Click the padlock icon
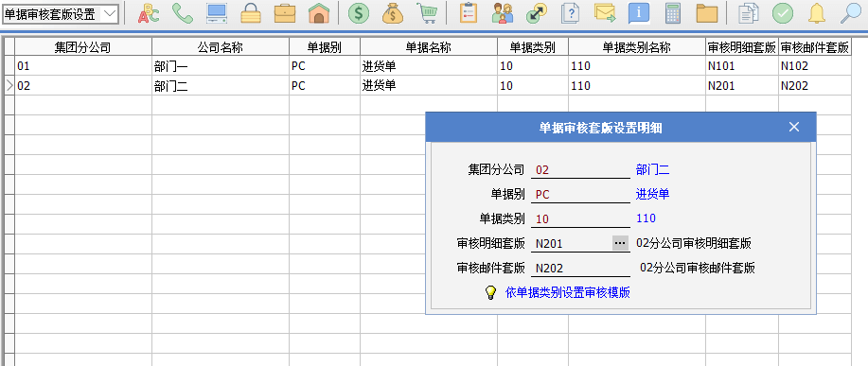 point(251,13)
